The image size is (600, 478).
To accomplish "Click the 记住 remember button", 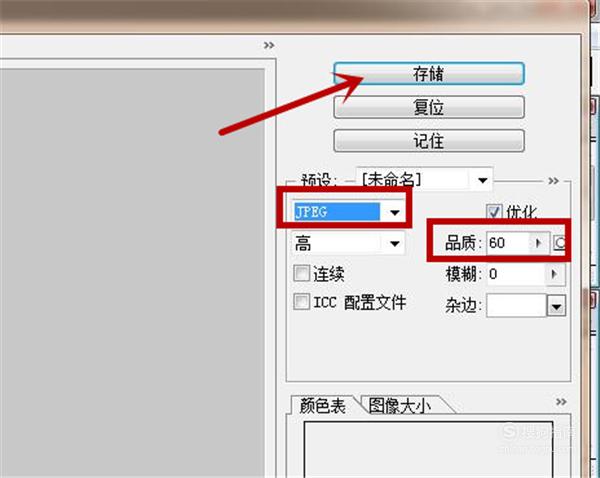I will pyautogui.click(x=429, y=140).
